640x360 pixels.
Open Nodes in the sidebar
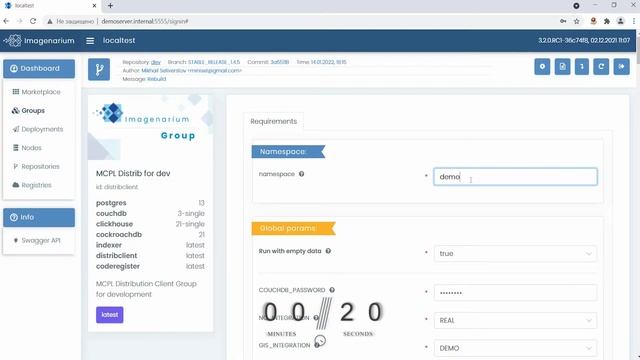27,148
